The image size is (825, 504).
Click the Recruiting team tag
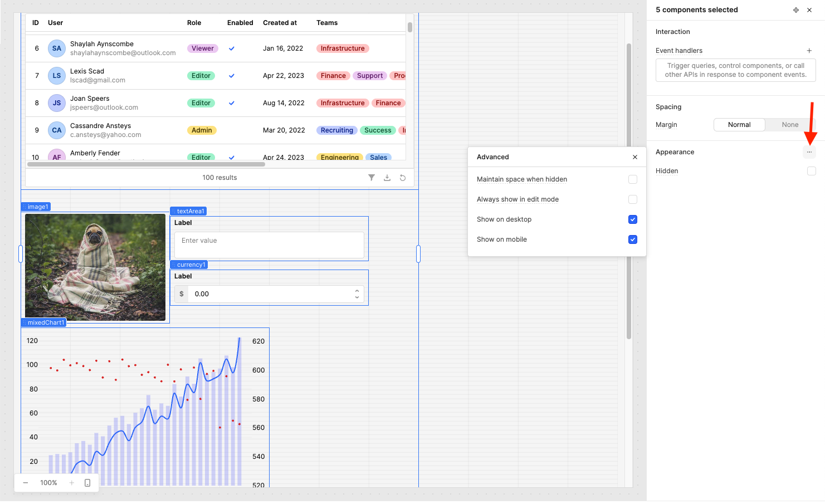click(x=337, y=130)
